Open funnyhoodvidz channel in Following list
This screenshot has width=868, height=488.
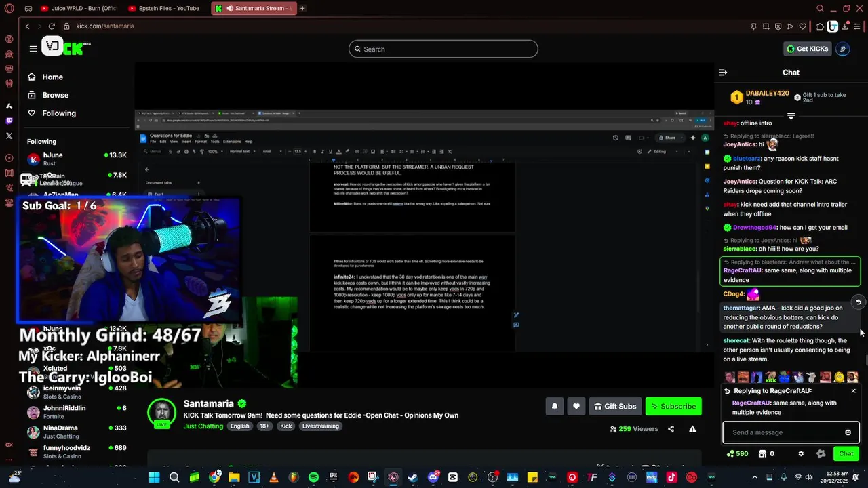(x=77, y=452)
